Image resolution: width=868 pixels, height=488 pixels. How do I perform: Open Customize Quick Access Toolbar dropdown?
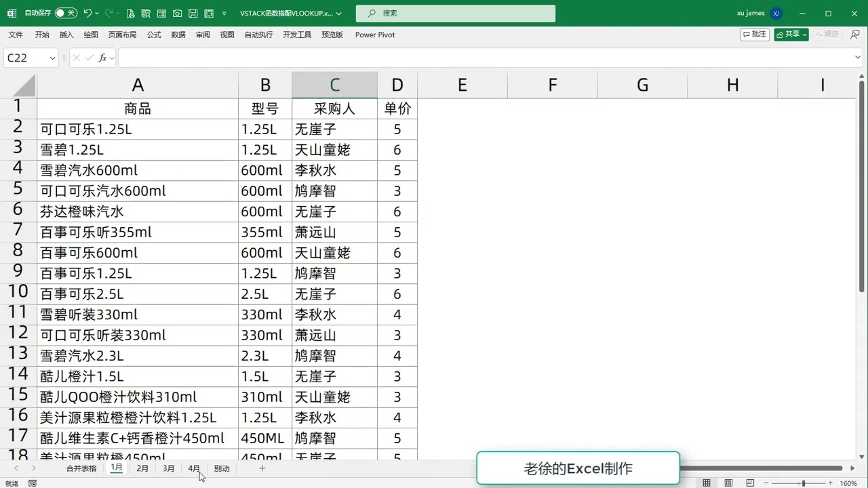224,13
